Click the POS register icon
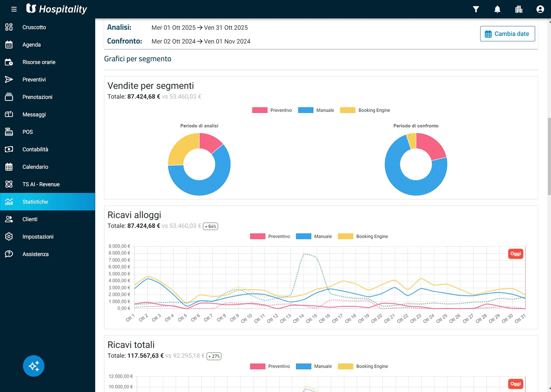Screen dimensions: 551x392 click(9, 132)
